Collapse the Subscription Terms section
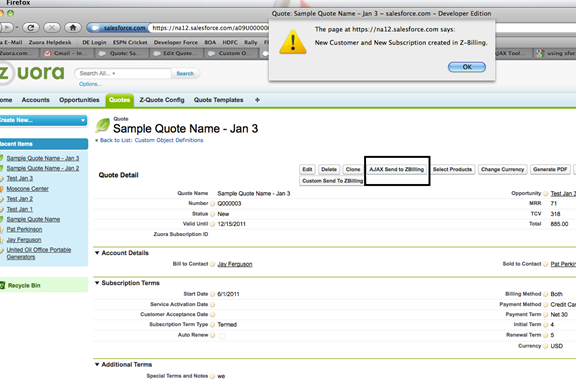Viewport: 576px width, 381px height. 97,283
